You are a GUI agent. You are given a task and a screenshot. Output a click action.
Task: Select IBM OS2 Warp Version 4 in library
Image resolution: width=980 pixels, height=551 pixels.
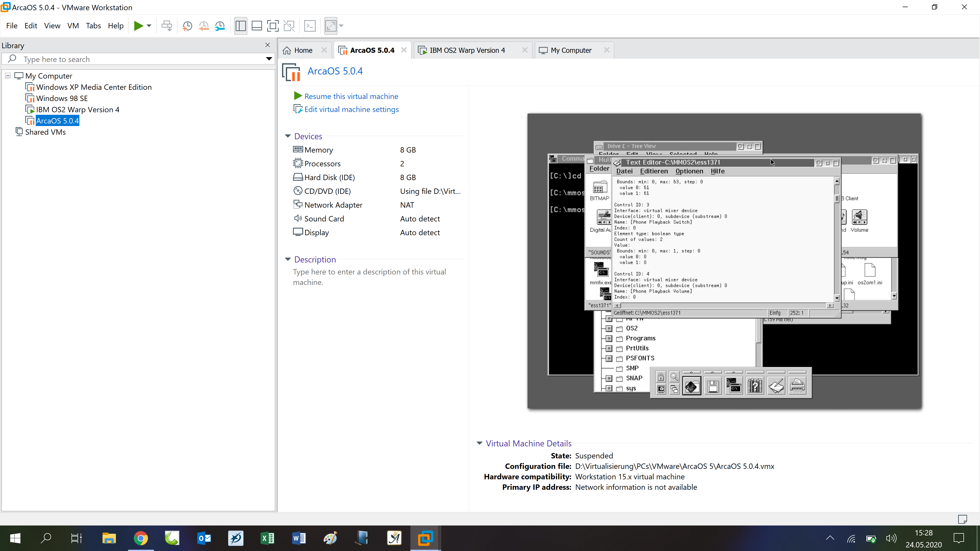tap(78, 109)
